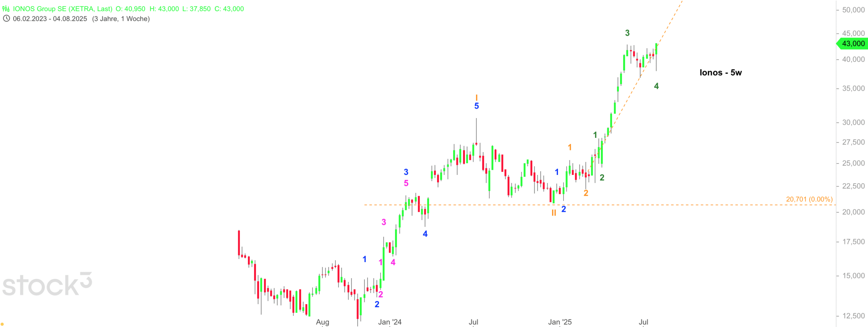The width and height of the screenshot is (868, 327).
Task: Select the magenta wave 5 label
Action: click(406, 183)
